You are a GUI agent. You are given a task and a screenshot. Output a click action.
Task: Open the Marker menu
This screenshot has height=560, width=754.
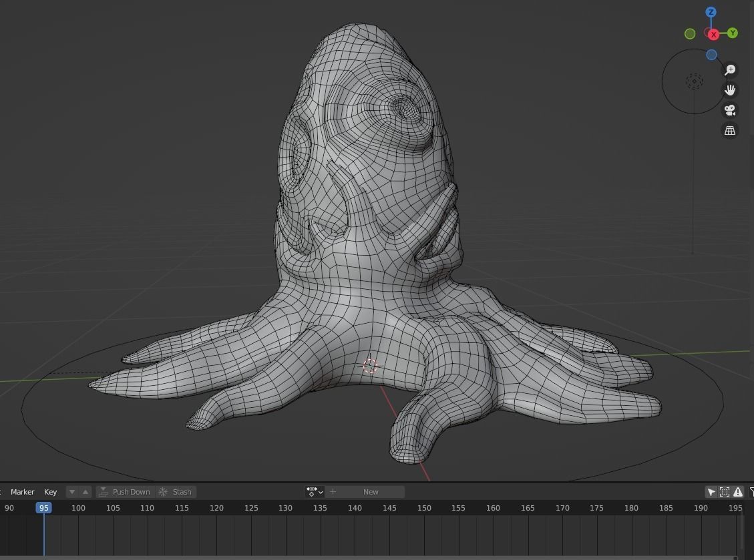[x=22, y=492]
